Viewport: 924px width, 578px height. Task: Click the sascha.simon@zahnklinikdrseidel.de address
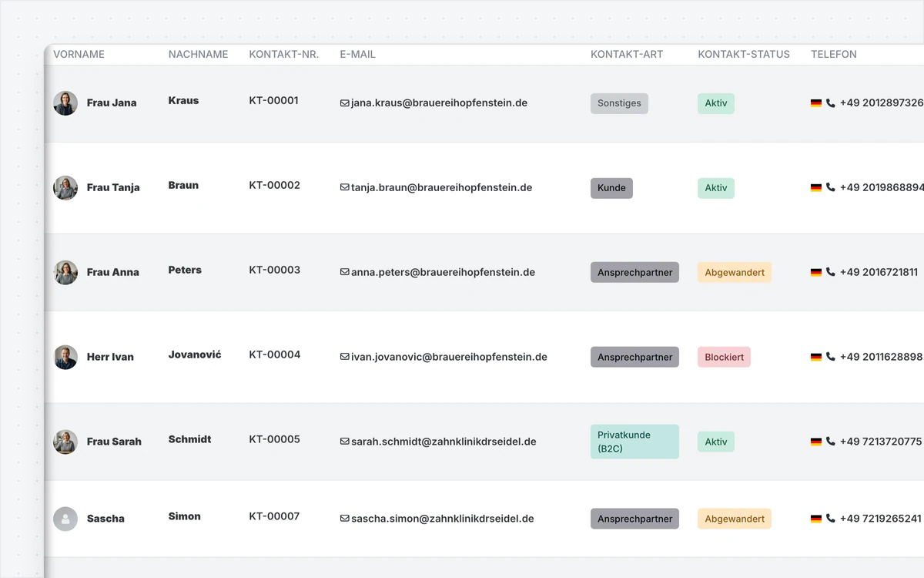tap(443, 519)
